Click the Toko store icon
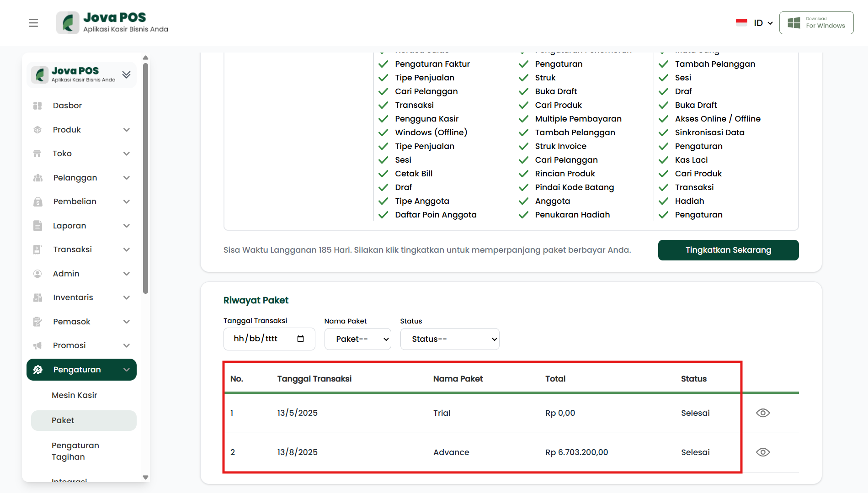868x493 pixels. click(37, 154)
